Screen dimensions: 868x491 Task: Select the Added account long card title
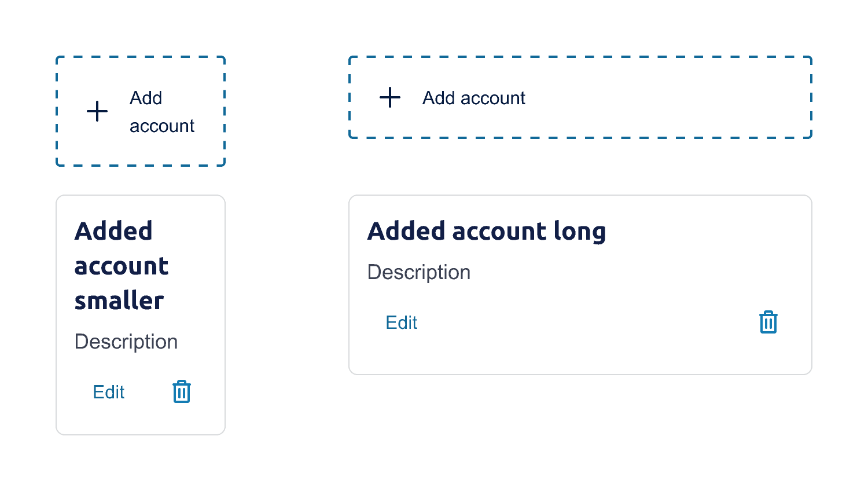point(487,230)
